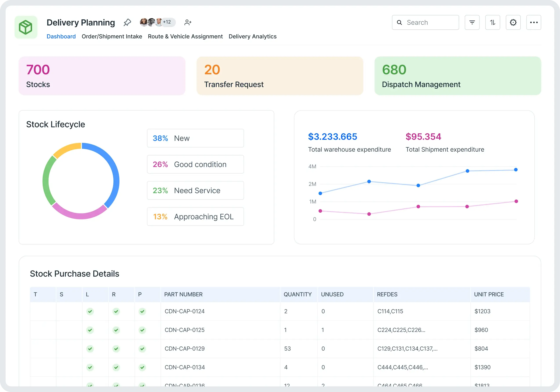Select the 38% New legend item

click(x=195, y=138)
